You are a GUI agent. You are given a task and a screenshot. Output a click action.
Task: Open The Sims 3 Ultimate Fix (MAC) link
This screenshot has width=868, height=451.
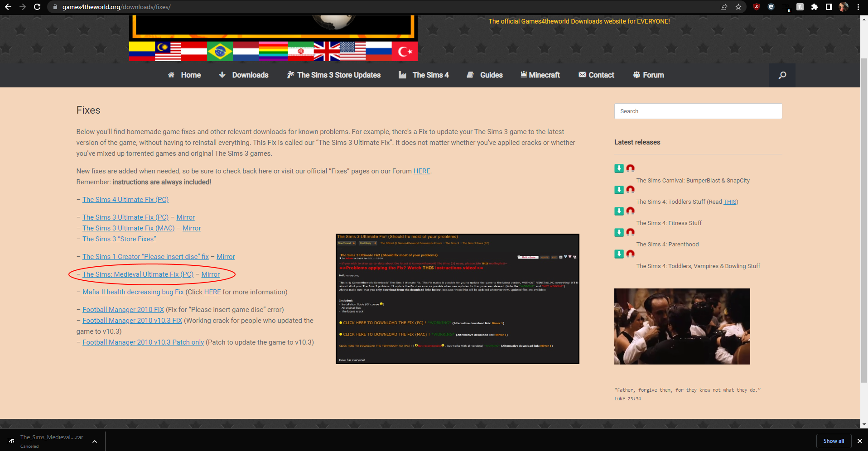coord(129,228)
